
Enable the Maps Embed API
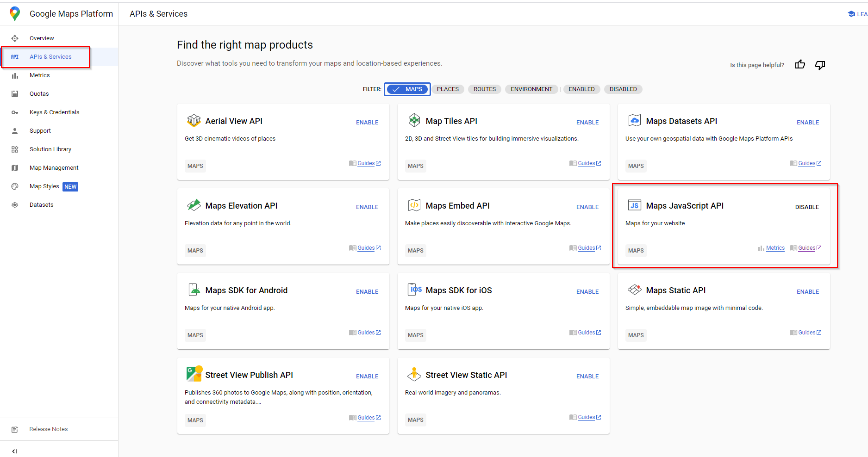(x=587, y=207)
